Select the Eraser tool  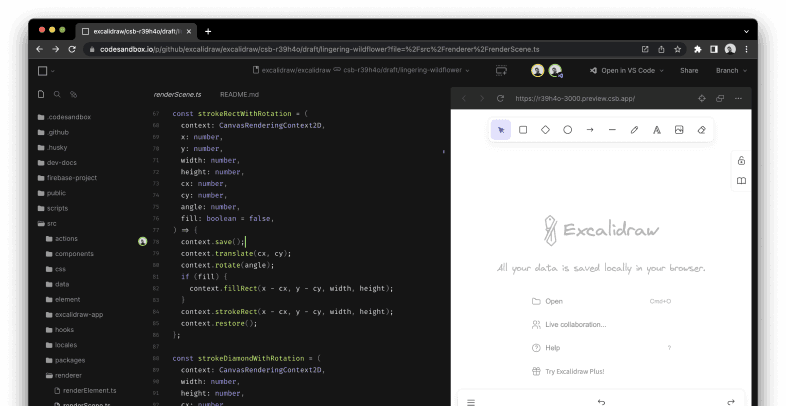pos(701,130)
